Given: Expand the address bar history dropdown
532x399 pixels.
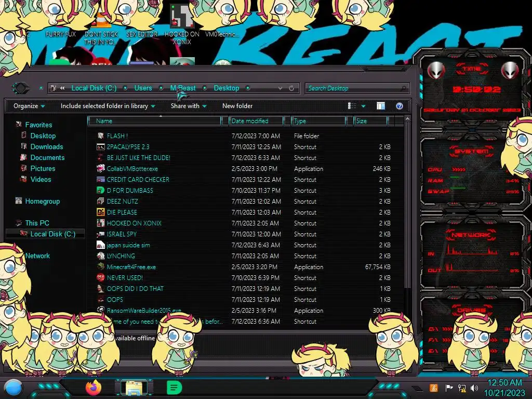Looking at the screenshot, I should 280,88.
